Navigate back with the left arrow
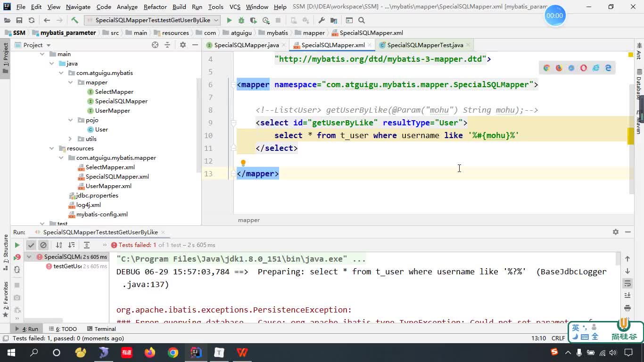The image size is (644, 362). pyautogui.click(x=47, y=20)
